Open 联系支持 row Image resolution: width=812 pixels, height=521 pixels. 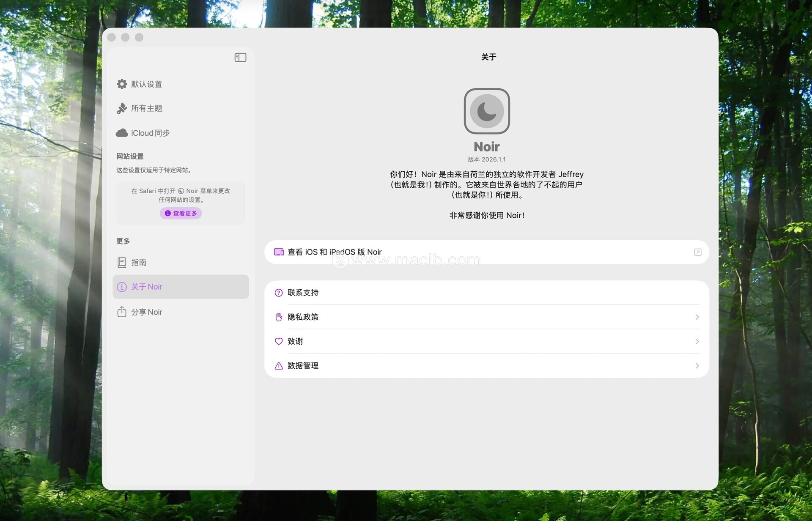[303, 293]
